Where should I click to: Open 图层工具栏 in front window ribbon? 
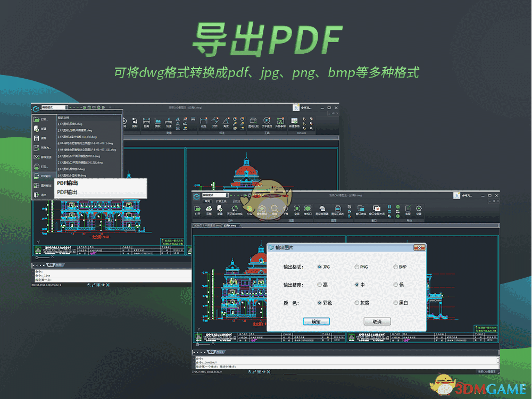[338, 210]
